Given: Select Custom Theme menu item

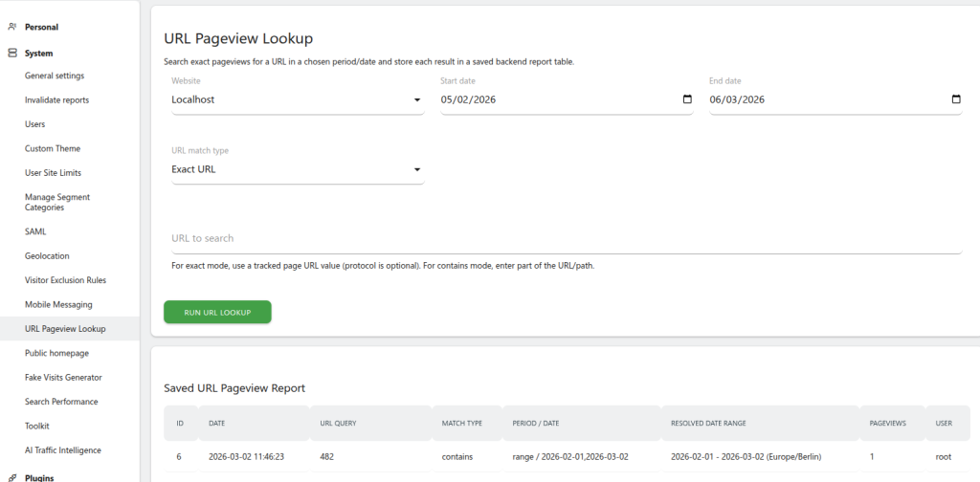Looking at the screenshot, I should point(53,148).
